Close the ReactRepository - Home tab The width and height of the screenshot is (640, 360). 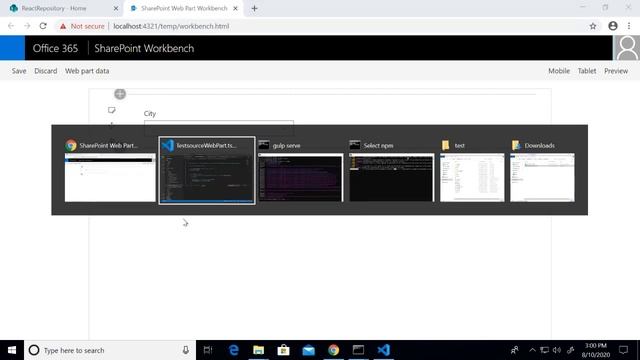point(116,8)
